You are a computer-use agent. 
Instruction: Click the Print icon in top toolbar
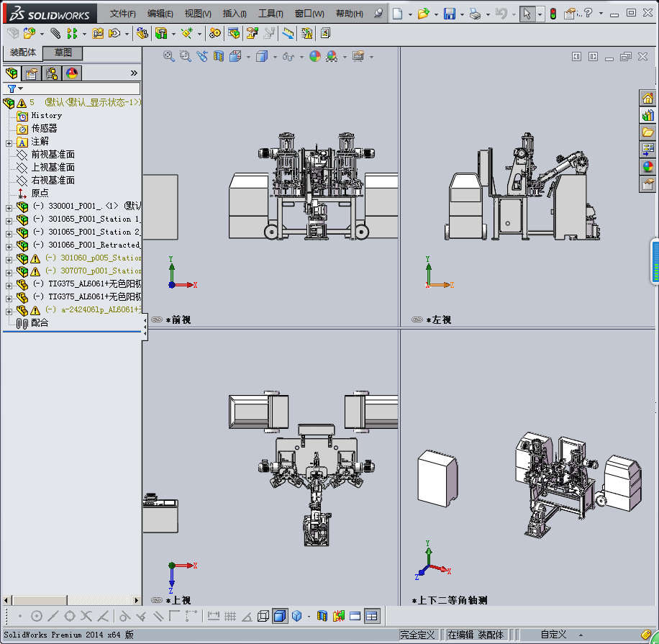[x=474, y=14]
